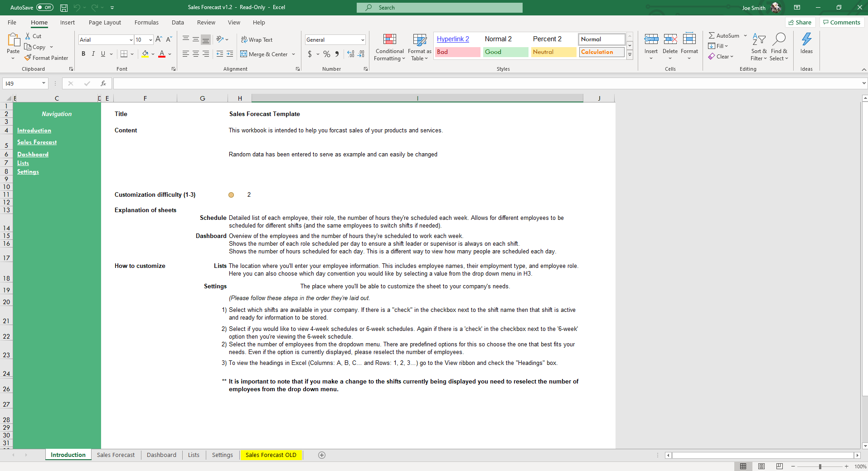Open the Data ribbon tab
The image size is (868, 471).
pos(178,22)
